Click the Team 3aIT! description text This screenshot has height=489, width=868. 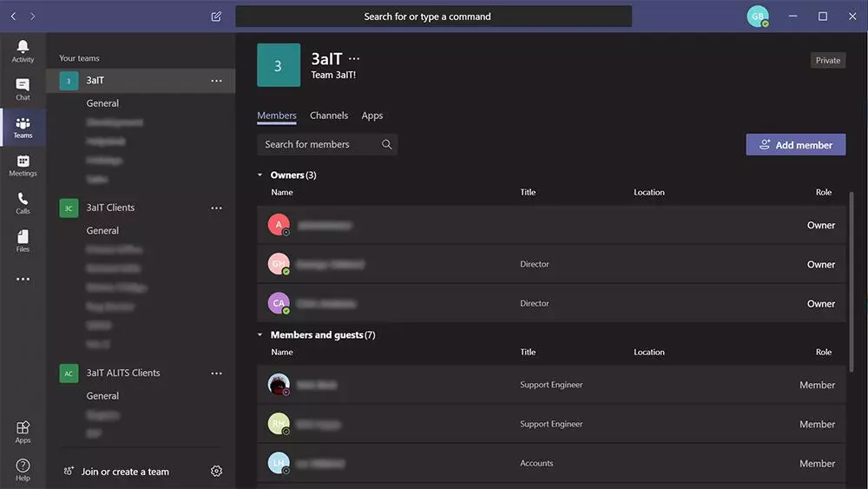point(333,75)
